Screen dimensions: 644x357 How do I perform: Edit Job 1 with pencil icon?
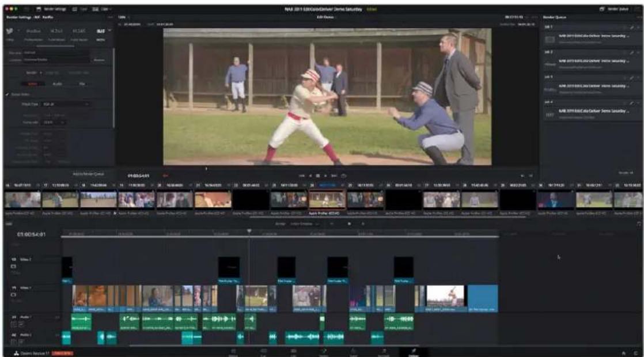[632, 27]
